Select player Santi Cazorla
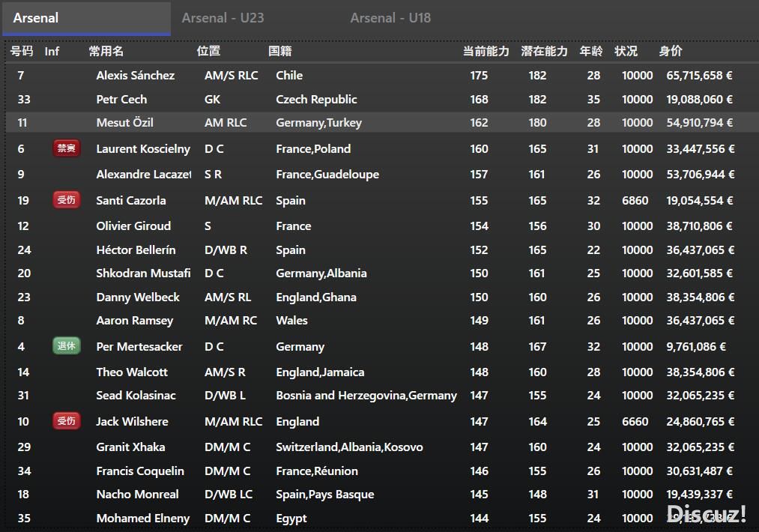759x532 pixels. tap(131, 200)
